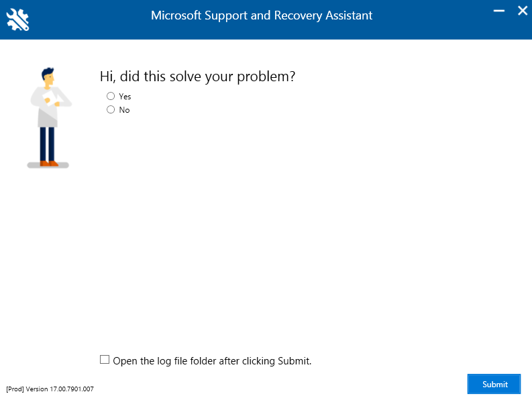Click the wrench and screwdriver app logo
Screen dimensions: 532x400
(x=17, y=19)
